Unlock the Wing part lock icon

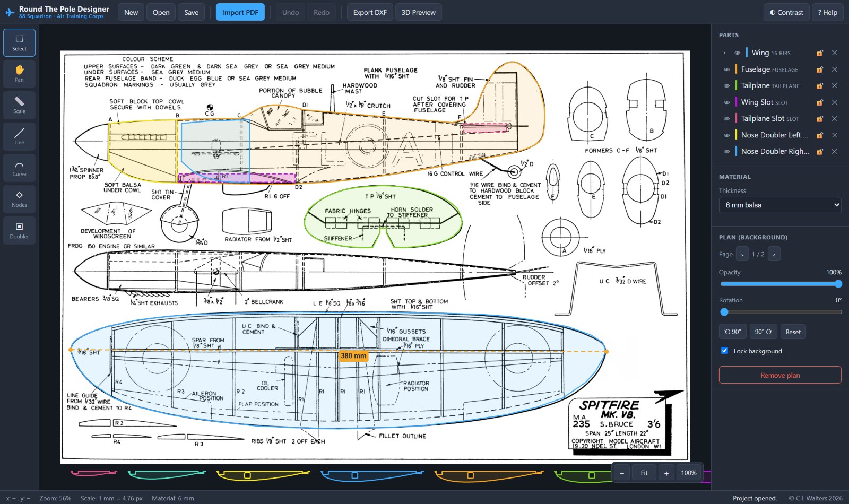click(x=820, y=53)
